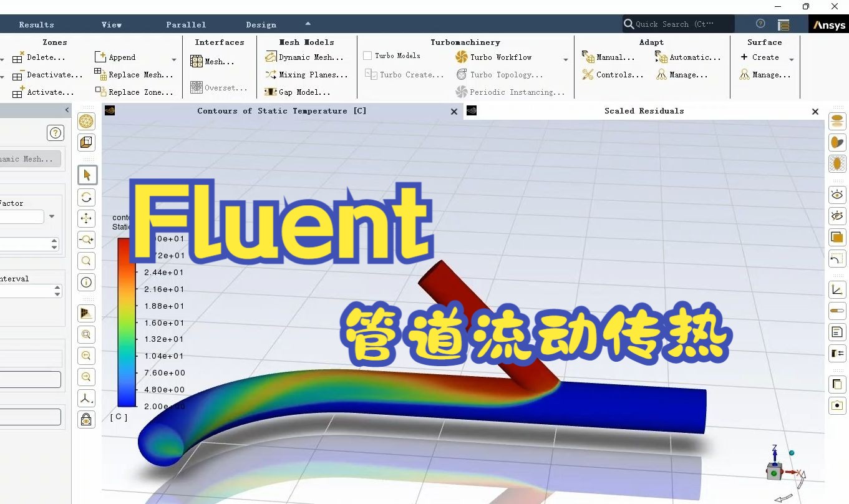Viewport: 849px width, 504px height.
Task: Open Mixing Planes... option
Action: pos(306,75)
